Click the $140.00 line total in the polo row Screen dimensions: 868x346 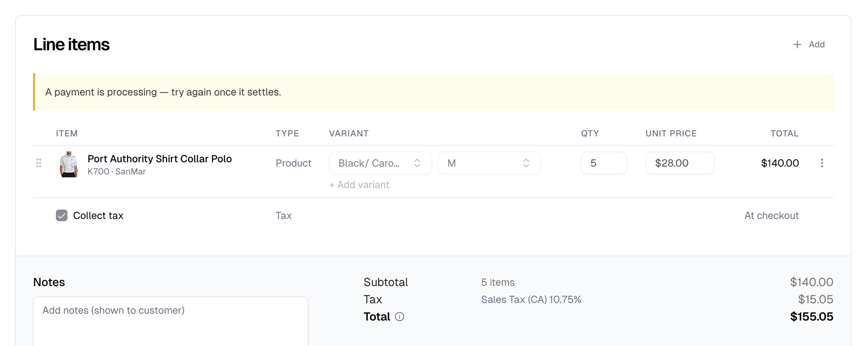pyautogui.click(x=780, y=163)
